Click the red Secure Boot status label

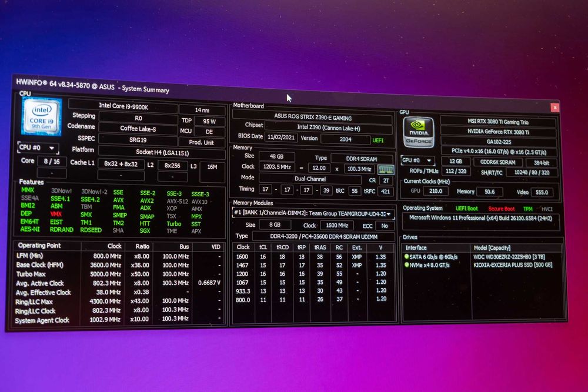coord(501,209)
